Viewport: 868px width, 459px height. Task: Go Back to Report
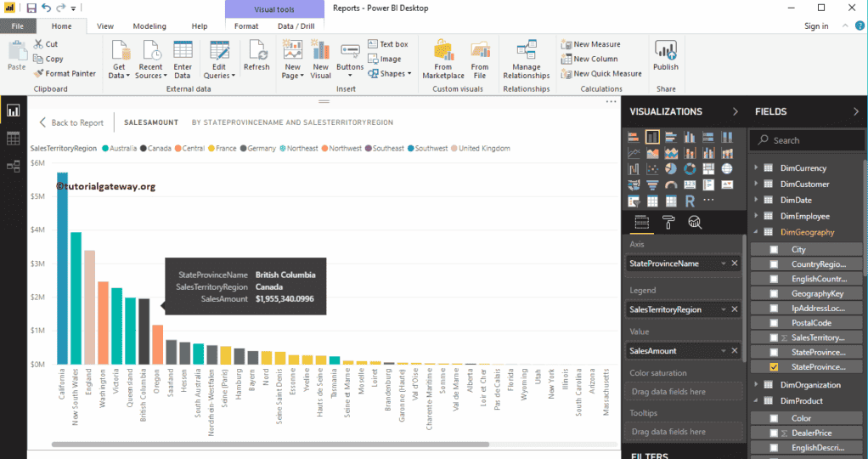pyautogui.click(x=71, y=122)
